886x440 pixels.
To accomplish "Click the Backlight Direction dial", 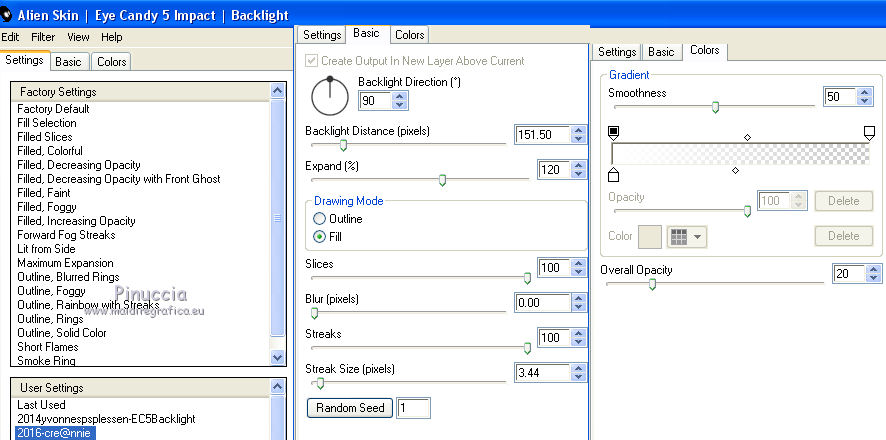I will pos(330,96).
